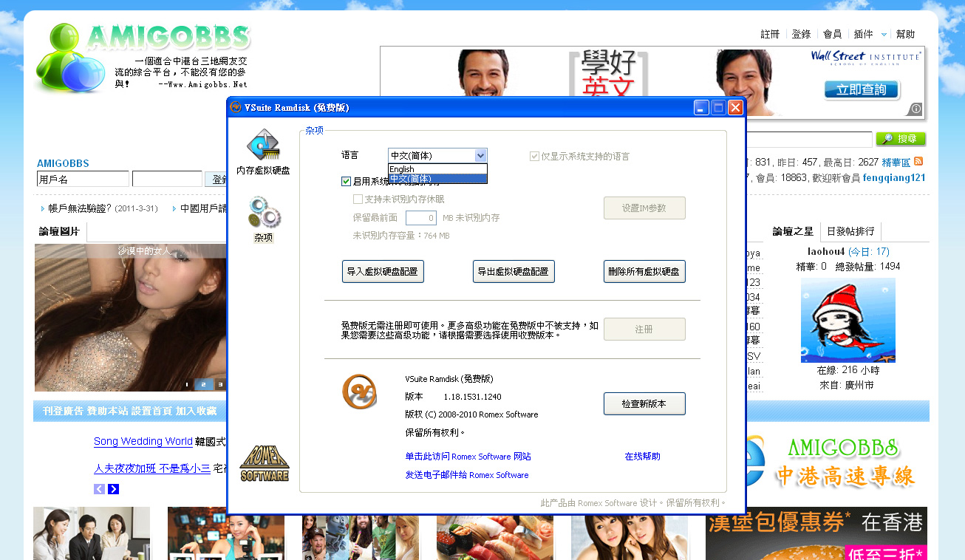Click the previous arrow under the news links

pos(99,489)
